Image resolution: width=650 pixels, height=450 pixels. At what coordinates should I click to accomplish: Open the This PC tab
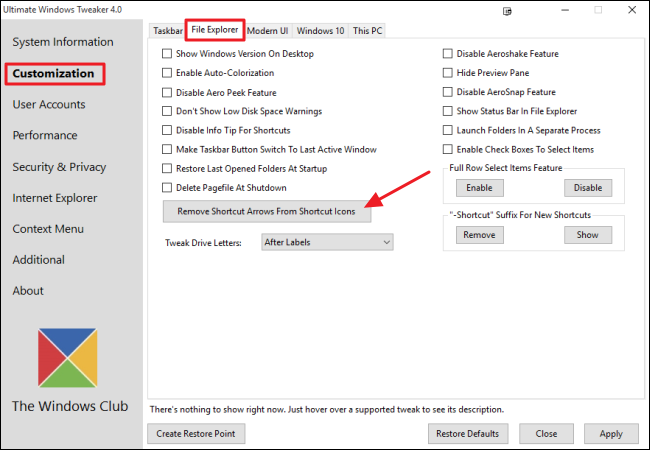(x=367, y=31)
